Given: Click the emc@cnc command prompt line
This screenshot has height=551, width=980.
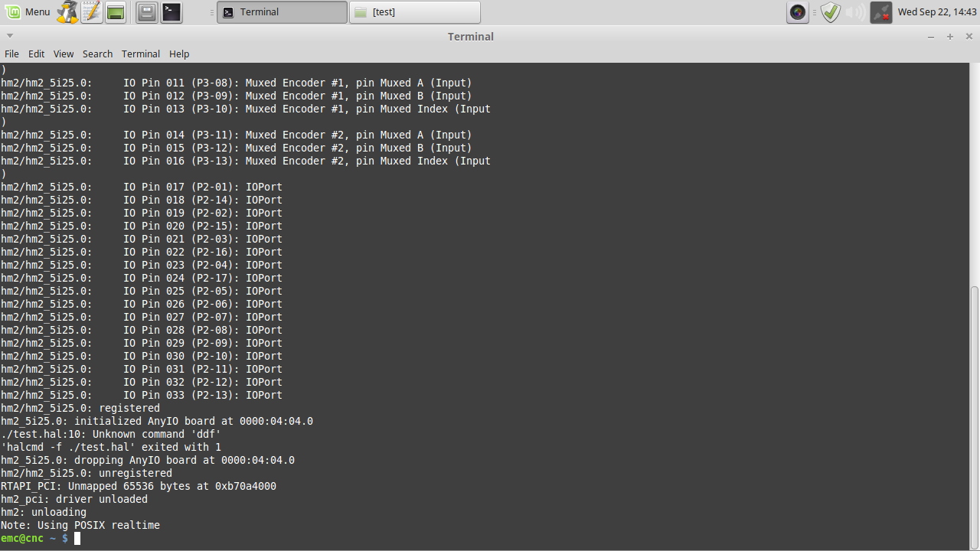Looking at the screenshot, I should point(40,538).
